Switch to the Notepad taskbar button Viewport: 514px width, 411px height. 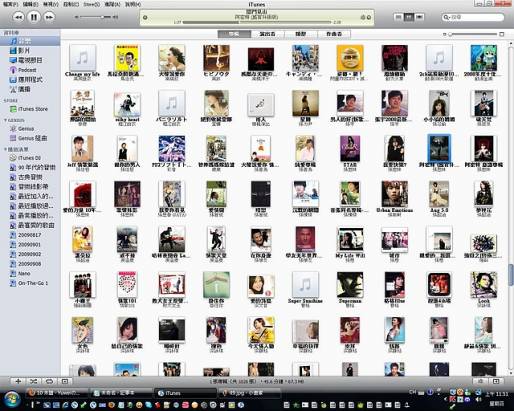[122, 393]
